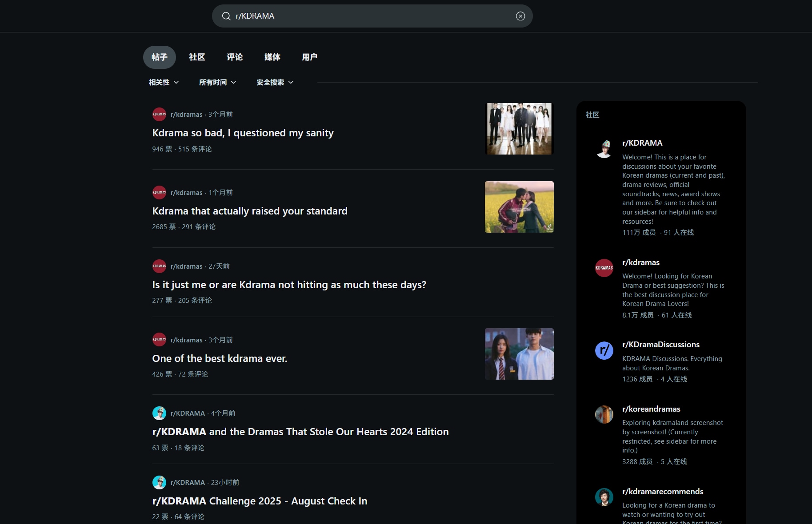The height and width of the screenshot is (524, 812).
Task: Click thumbnail of 'One of the best kdrama' post
Action: 519,354
